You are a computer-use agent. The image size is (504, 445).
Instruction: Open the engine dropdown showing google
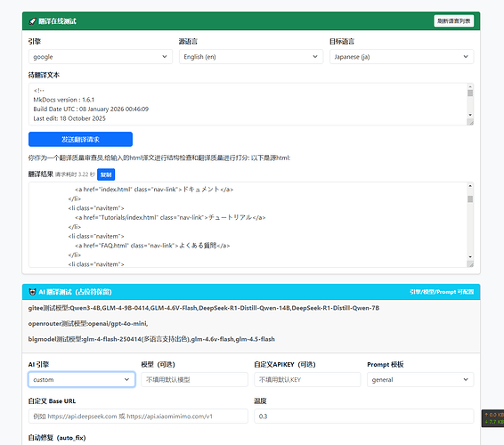coord(101,57)
